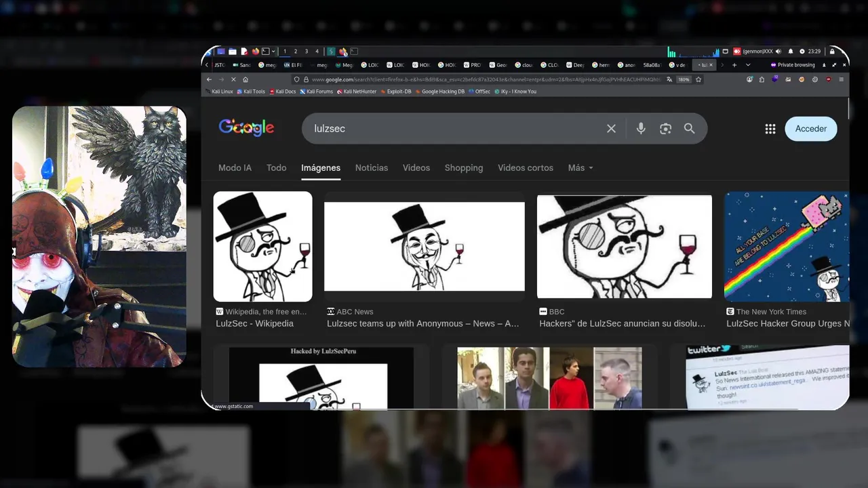Open the notifications bell in the tray
This screenshot has width=868, height=488.
(791, 52)
